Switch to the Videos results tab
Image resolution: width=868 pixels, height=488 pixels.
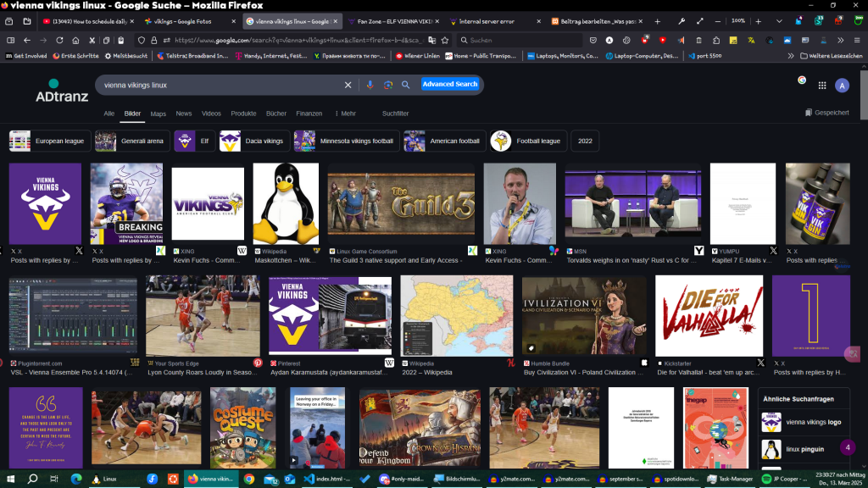point(211,114)
